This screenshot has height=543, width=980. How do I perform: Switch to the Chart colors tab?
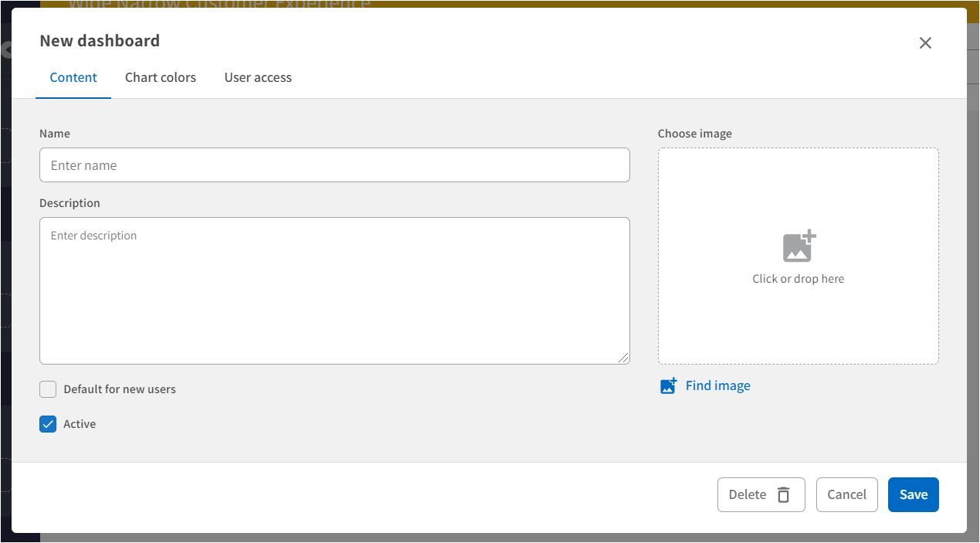click(x=161, y=77)
